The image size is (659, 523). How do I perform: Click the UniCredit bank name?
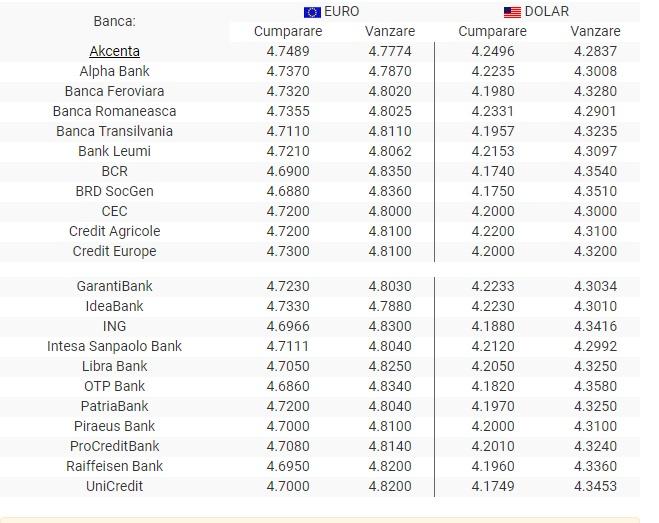click(114, 486)
